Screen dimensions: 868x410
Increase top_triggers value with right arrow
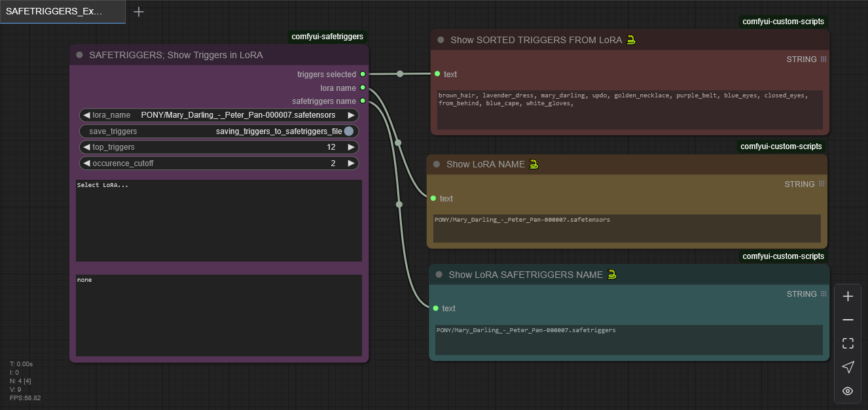(351, 147)
